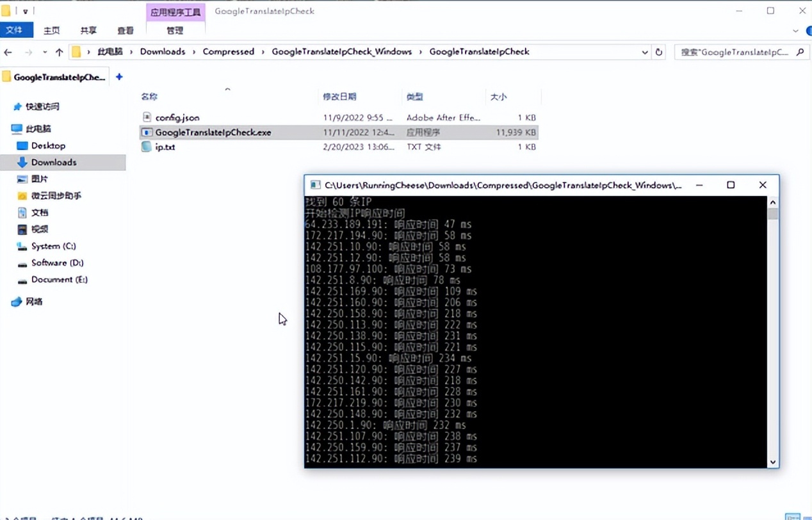
Task: Click the search magnifier icon
Action: (800, 53)
